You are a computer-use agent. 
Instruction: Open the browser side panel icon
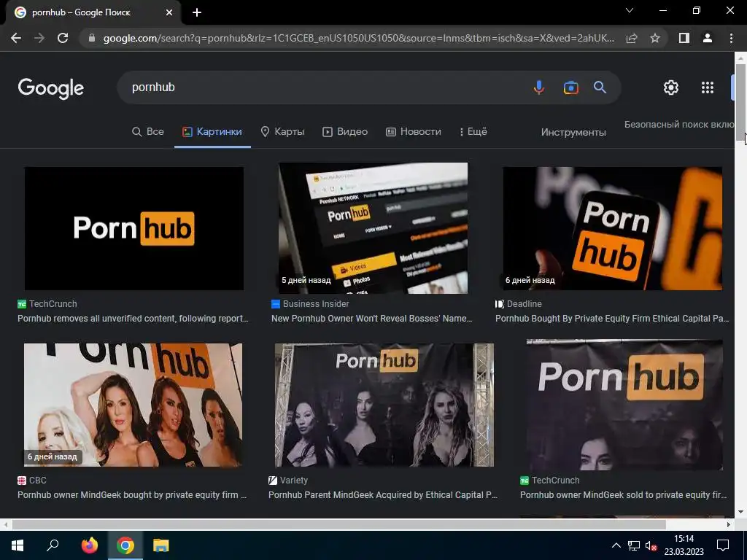coord(684,38)
